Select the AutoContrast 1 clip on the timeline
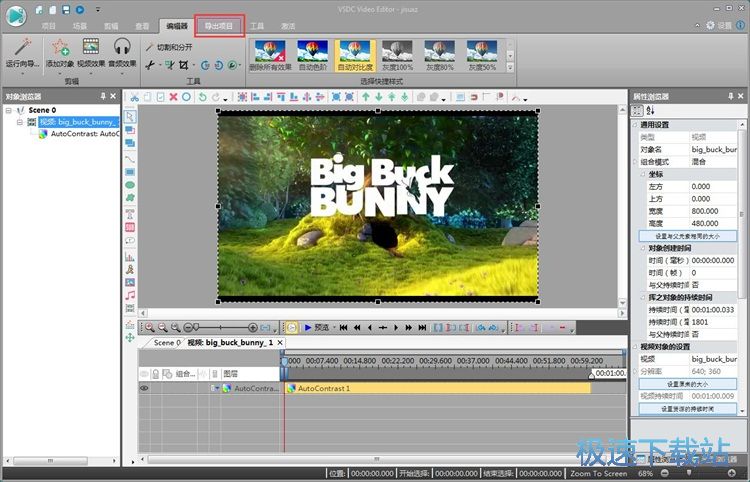 tap(438, 388)
